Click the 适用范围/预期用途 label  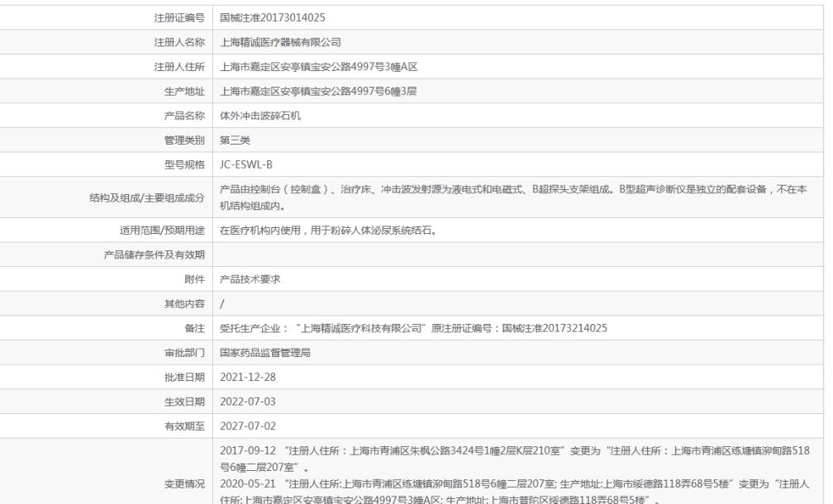click(162, 230)
